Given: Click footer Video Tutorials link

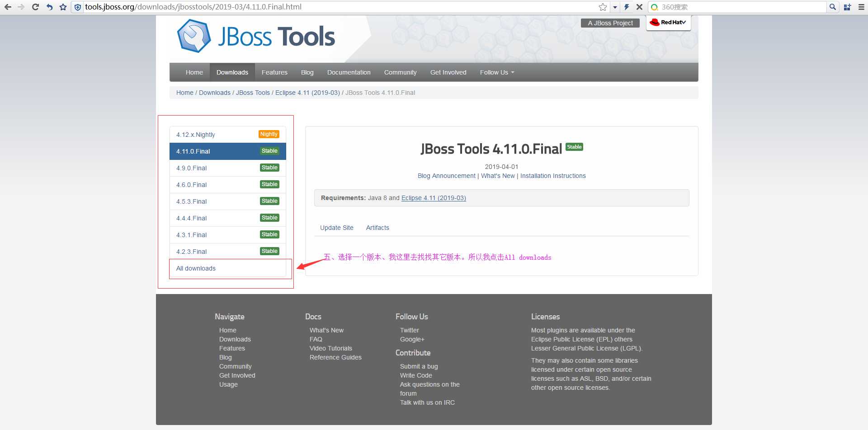Looking at the screenshot, I should point(331,348).
